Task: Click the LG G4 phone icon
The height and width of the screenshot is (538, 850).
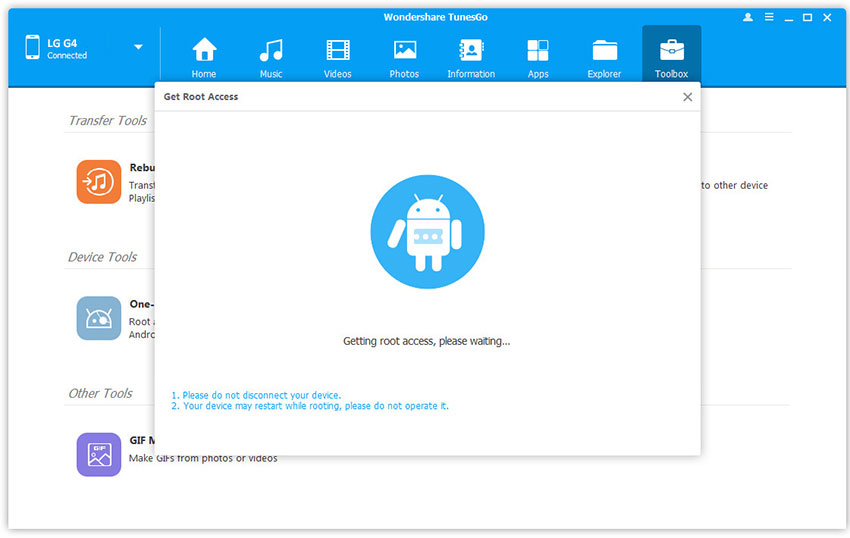Action: 32,47
